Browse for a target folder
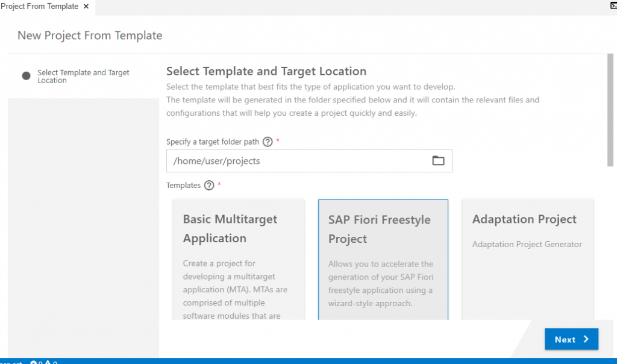The image size is (617, 364). 438,160
